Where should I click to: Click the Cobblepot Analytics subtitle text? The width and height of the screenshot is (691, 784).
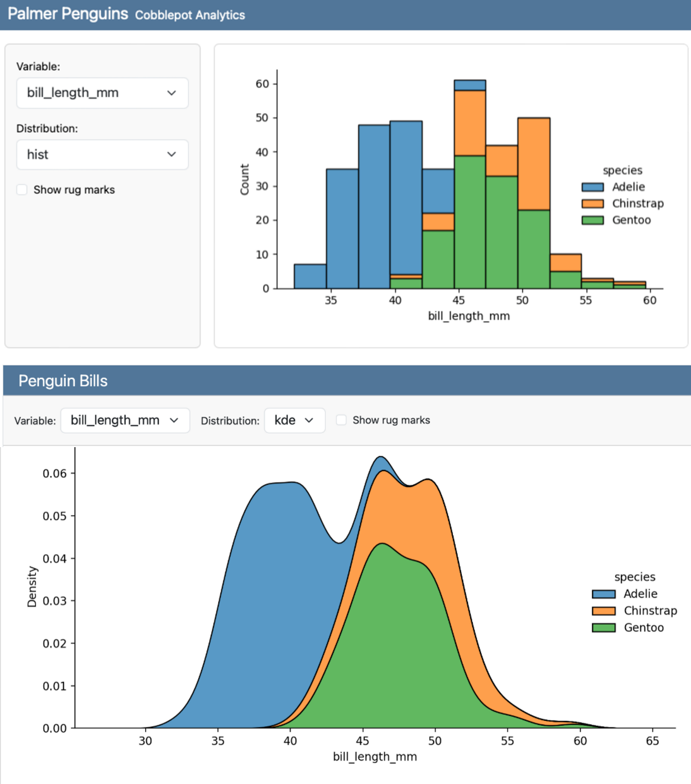(x=189, y=16)
